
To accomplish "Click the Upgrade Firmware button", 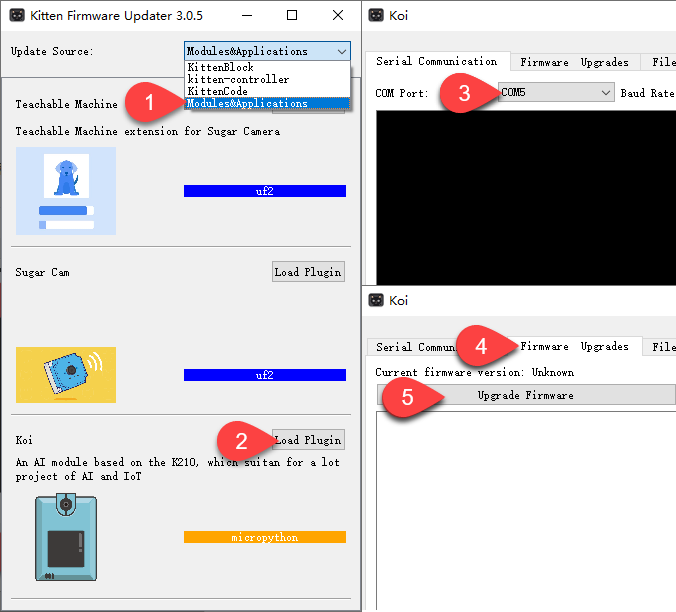I will coord(526,395).
